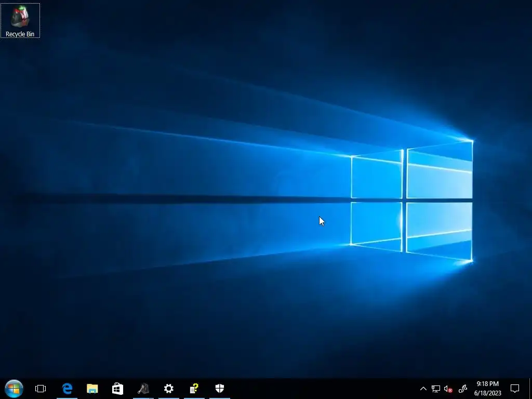
Task: Open Windows Security shield on the taskbar
Action: tap(220, 389)
